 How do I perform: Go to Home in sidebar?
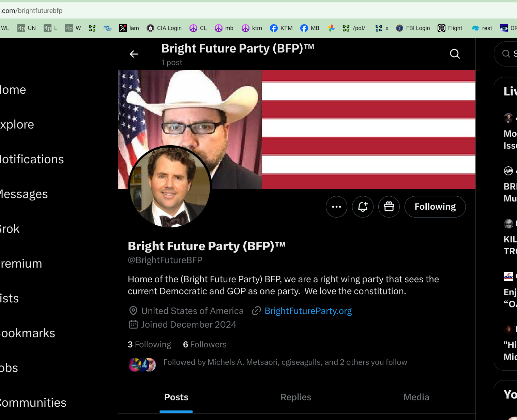[12, 90]
